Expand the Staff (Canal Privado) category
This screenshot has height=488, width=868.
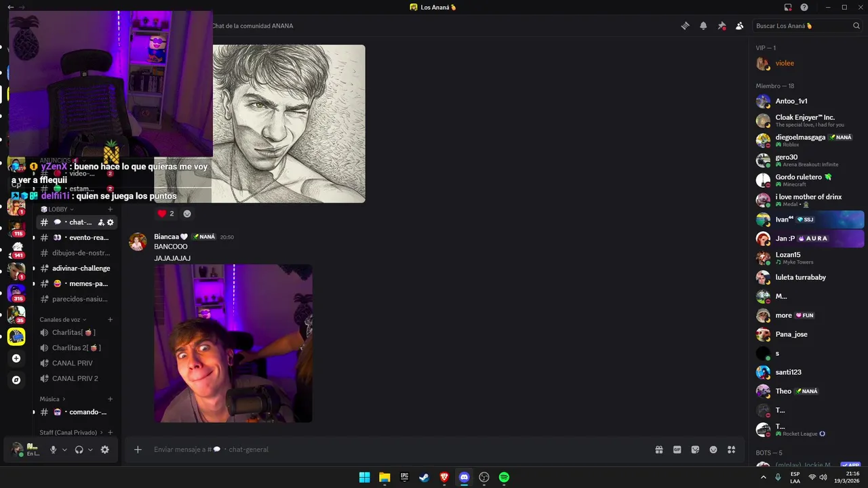click(71, 432)
